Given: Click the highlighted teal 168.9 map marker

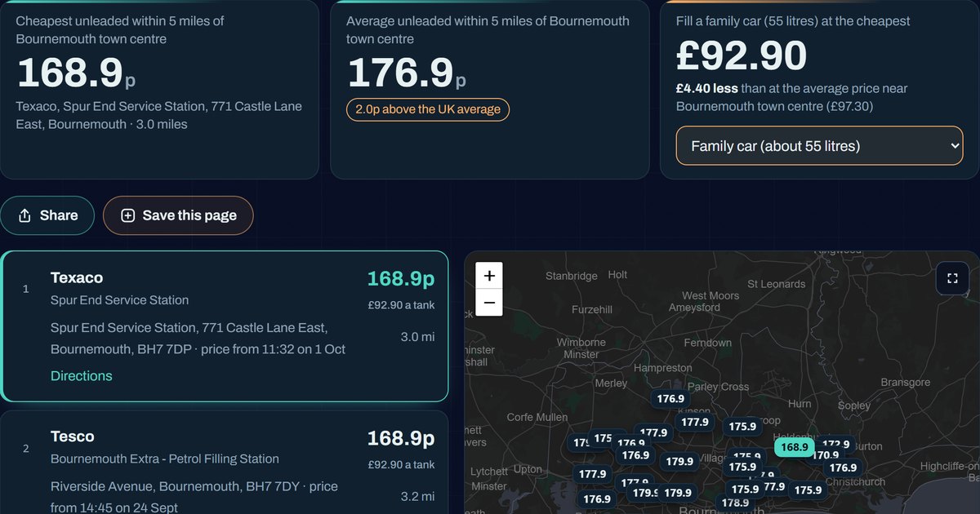Looking at the screenshot, I should pyautogui.click(x=794, y=447).
